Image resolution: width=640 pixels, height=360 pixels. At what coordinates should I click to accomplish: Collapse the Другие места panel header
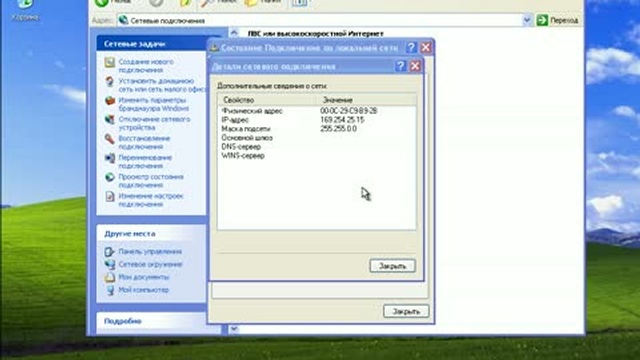152,234
